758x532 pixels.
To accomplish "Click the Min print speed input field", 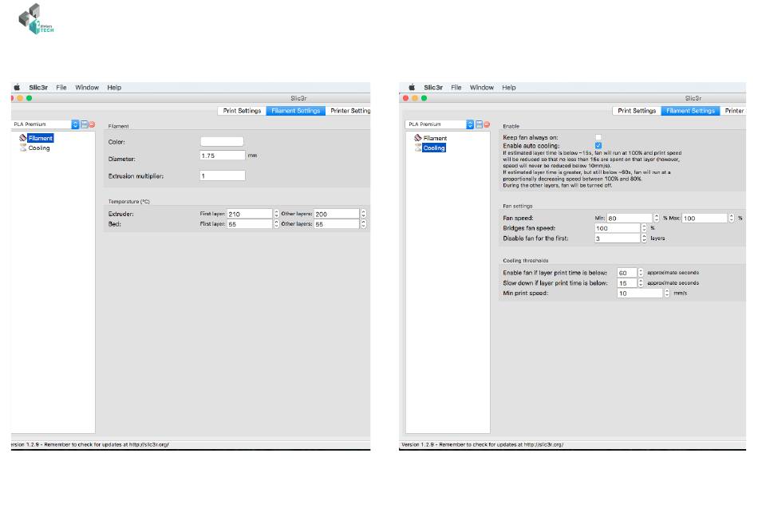I will click(640, 294).
